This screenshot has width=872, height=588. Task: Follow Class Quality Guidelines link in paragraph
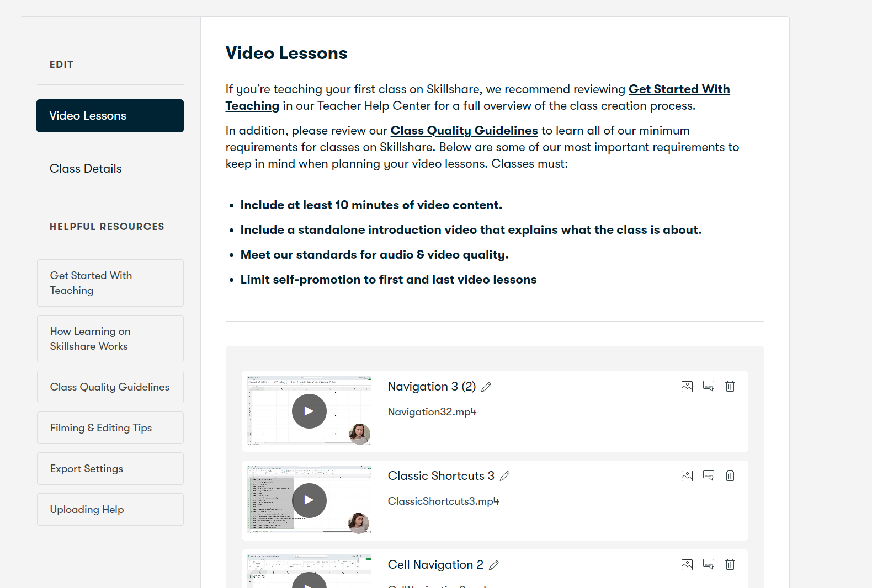[464, 131]
